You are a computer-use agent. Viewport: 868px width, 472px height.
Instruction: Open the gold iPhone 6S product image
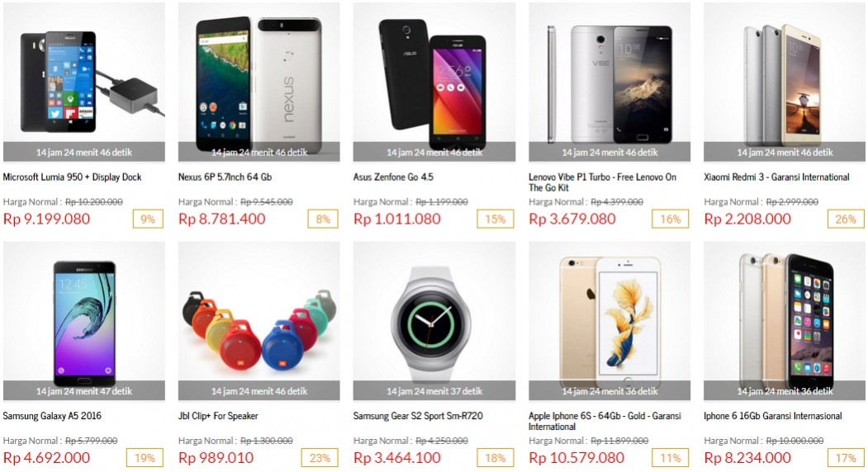(609, 321)
